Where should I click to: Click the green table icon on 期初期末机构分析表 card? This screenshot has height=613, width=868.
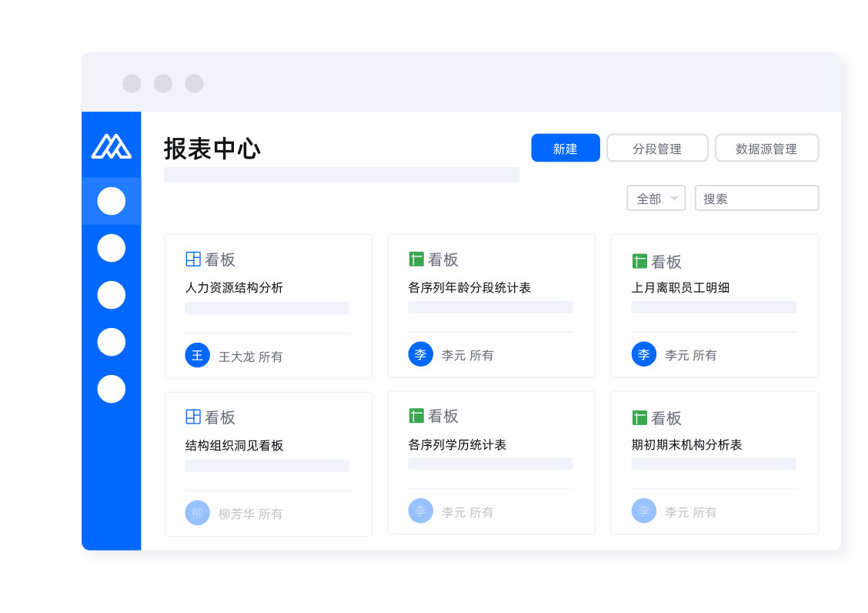click(639, 418)
